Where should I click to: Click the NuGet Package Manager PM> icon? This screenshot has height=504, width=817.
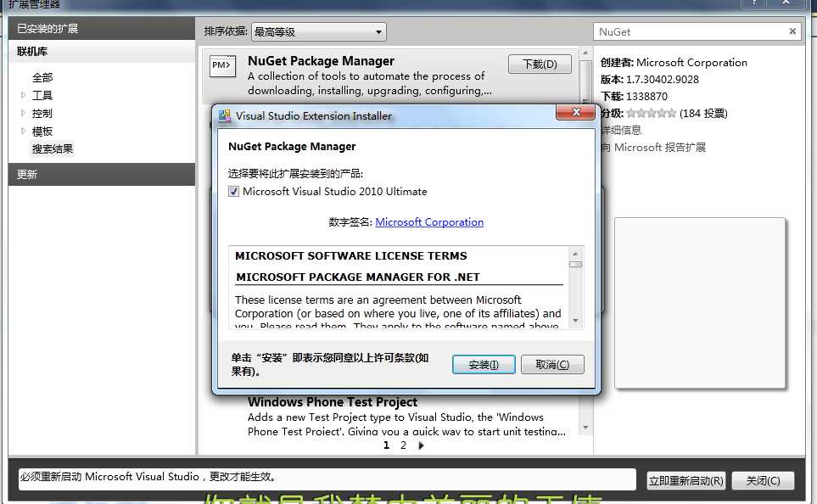(222, 66)
